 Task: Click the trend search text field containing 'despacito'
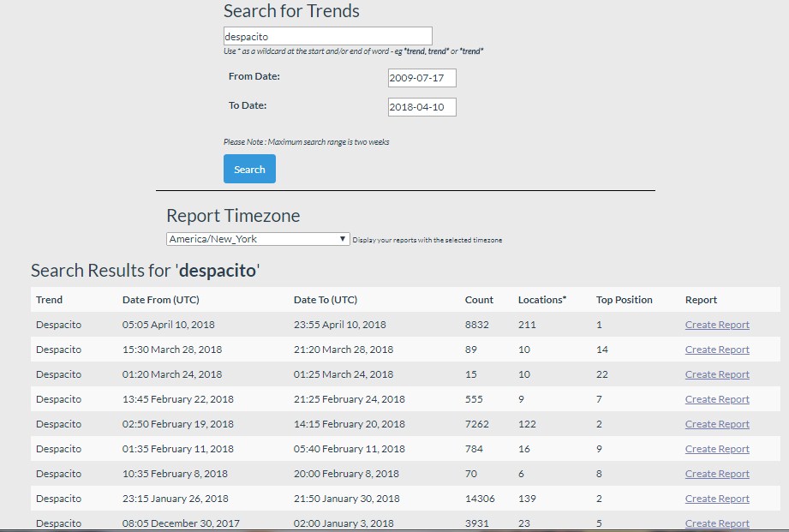(327, 37)
